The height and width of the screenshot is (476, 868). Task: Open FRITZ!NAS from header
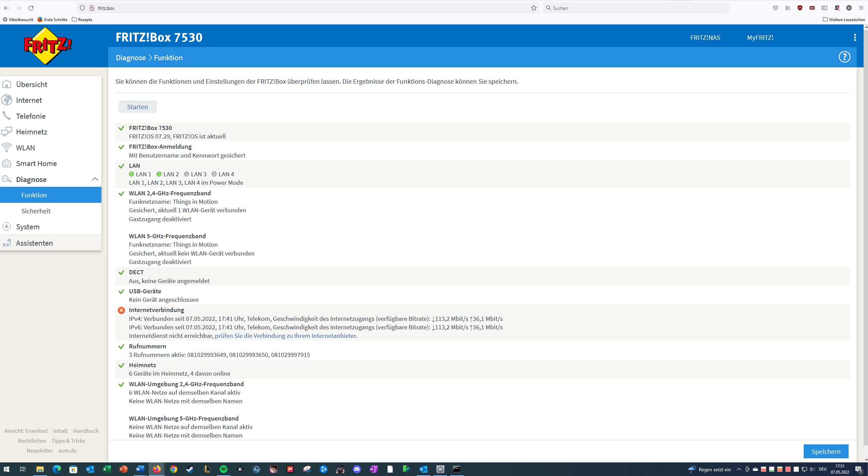tap(705, 37)
